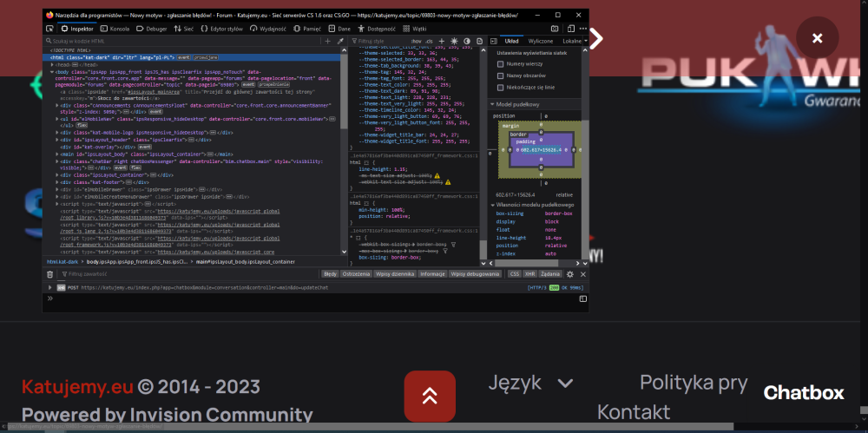Select the eyedropper color picker icon

[340, 41]
